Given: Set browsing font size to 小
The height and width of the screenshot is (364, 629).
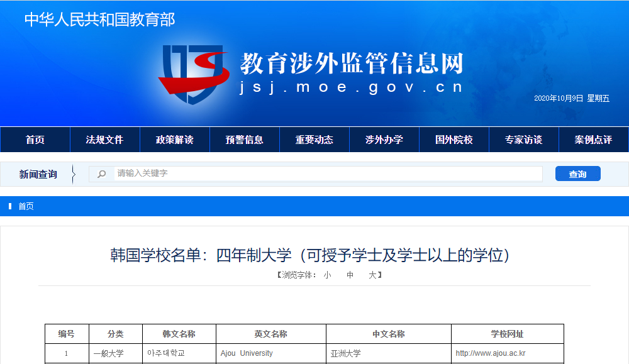Looking at the screenshot, I should [x=327, y=275].
